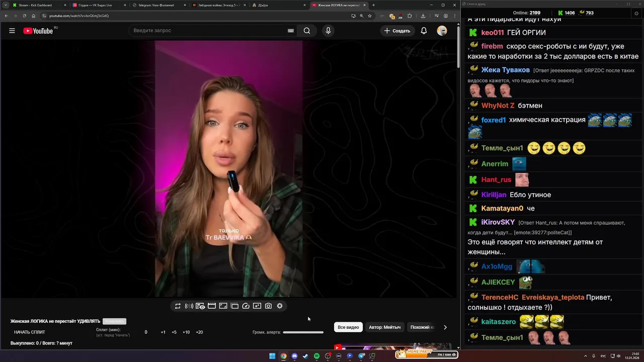The height and width of the screenshot is (362, 644).
Task: Bookmark this page with the star icon
Action: 370,16
